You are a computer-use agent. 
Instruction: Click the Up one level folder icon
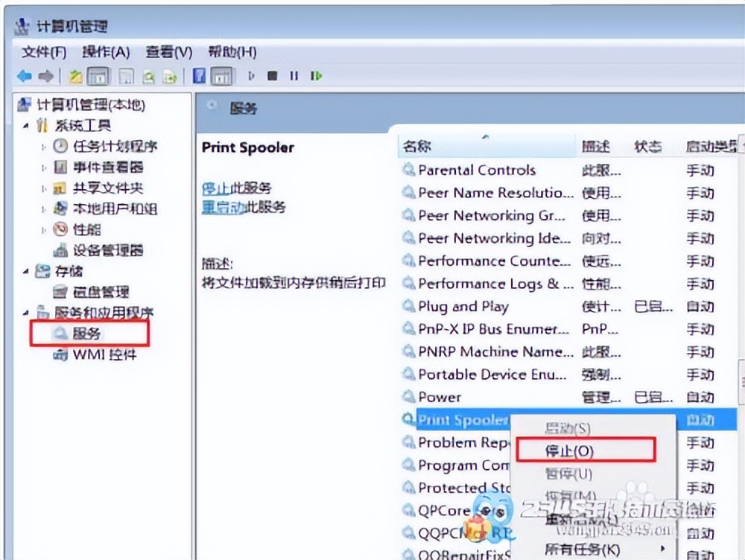75,76
